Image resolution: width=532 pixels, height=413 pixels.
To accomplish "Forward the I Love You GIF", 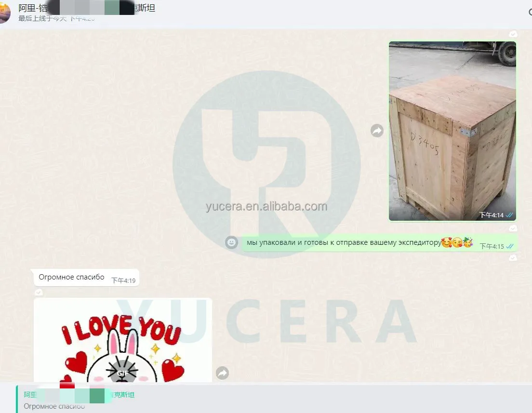I will (x=222, y=373).
